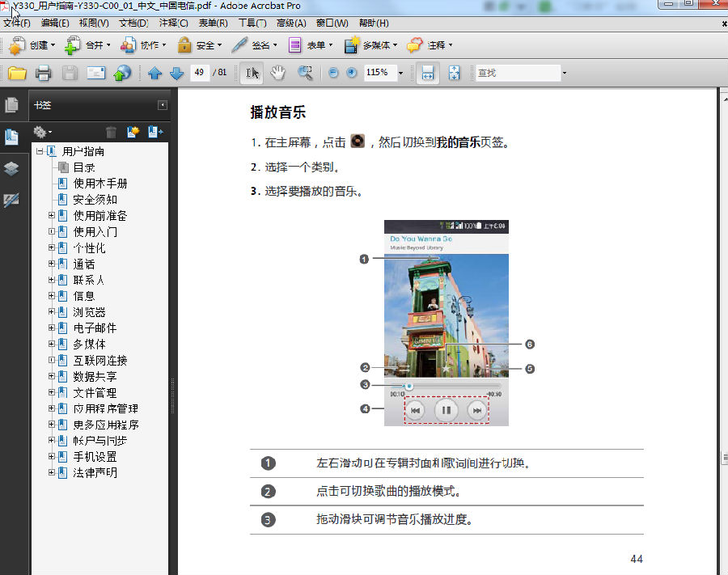
Task: Switch to the Select tool
Action: coord(252,73)
